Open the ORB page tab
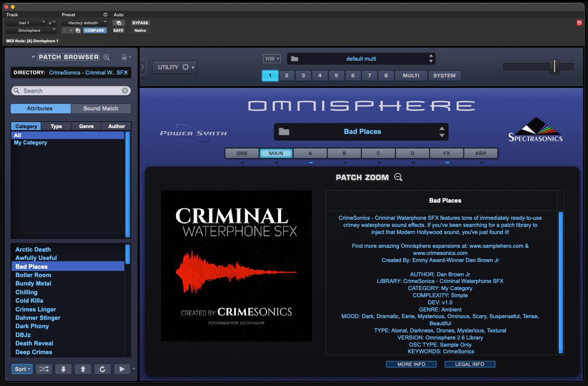Viewport: 588px width, 386px height. (x=242, y=153)
